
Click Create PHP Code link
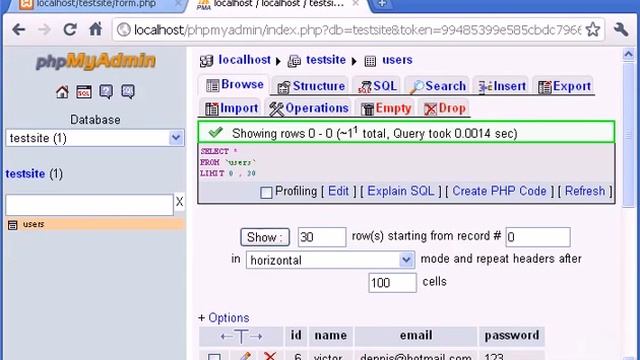(499, 191)
